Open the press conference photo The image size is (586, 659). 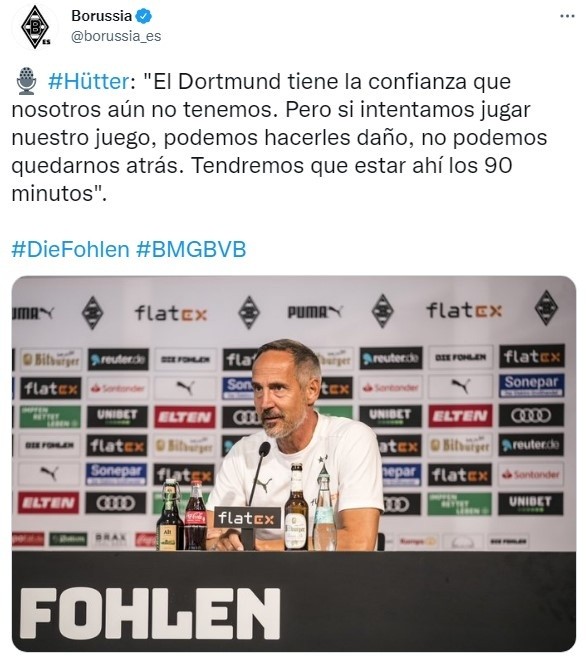[x=293, y=464]
